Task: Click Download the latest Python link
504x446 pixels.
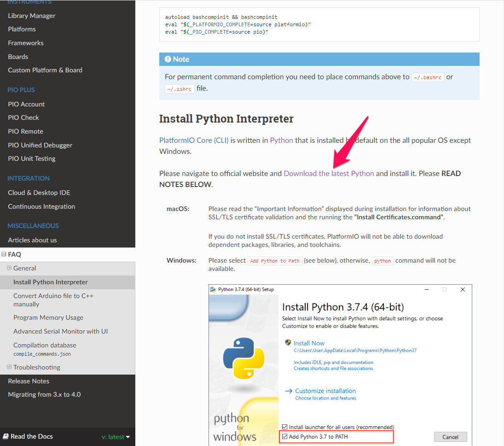Action: (x=329, y=174)
